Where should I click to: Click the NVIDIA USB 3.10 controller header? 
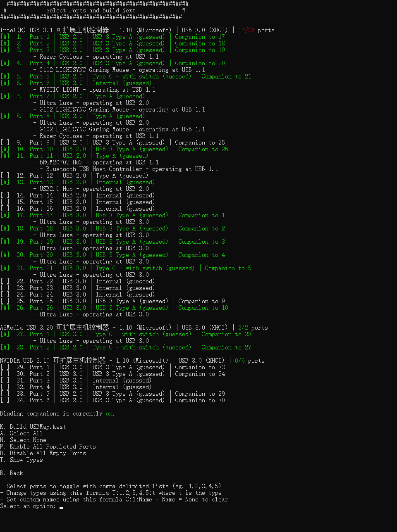click(84, 361)
